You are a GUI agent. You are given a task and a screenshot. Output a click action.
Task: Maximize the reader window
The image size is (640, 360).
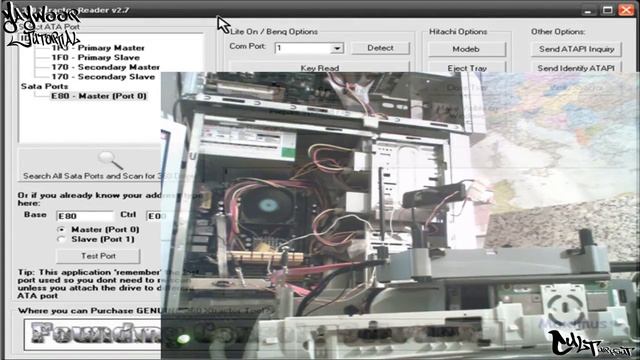click(607, 10)
